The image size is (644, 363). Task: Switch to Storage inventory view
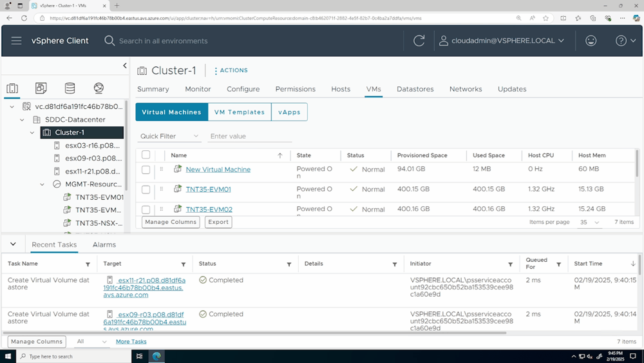[x=70, y=88]
